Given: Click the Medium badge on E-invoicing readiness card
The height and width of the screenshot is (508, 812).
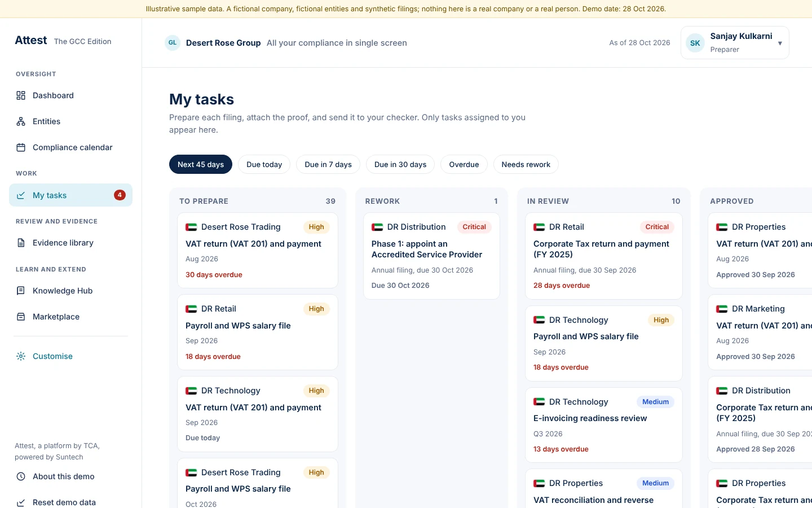Looking at the screenshot, I should [x=655, y=402].
